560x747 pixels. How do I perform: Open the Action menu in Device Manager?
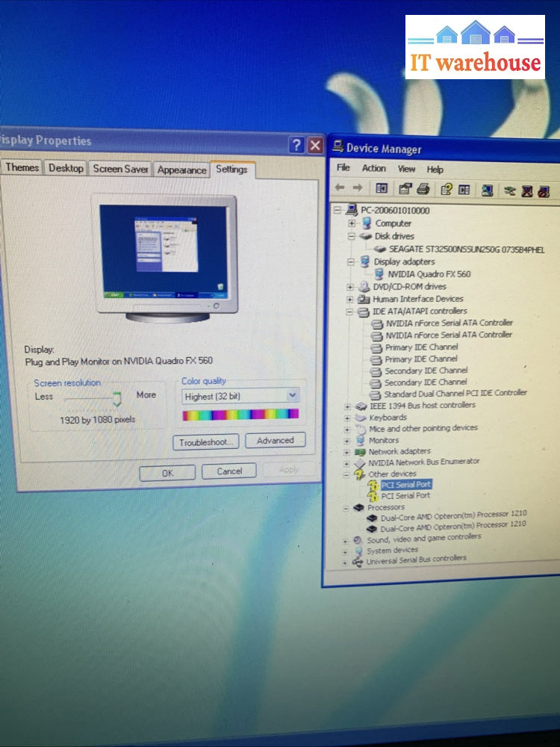tap(374, 168)
